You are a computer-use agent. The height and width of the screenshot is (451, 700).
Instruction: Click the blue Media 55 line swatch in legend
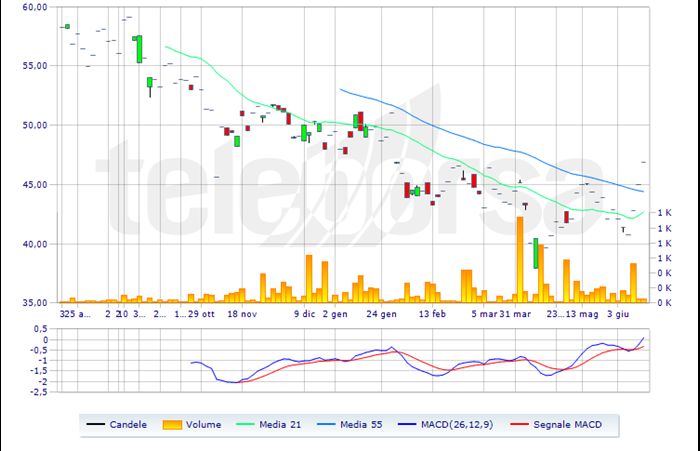pyautogui.click(x=326, y=424)
